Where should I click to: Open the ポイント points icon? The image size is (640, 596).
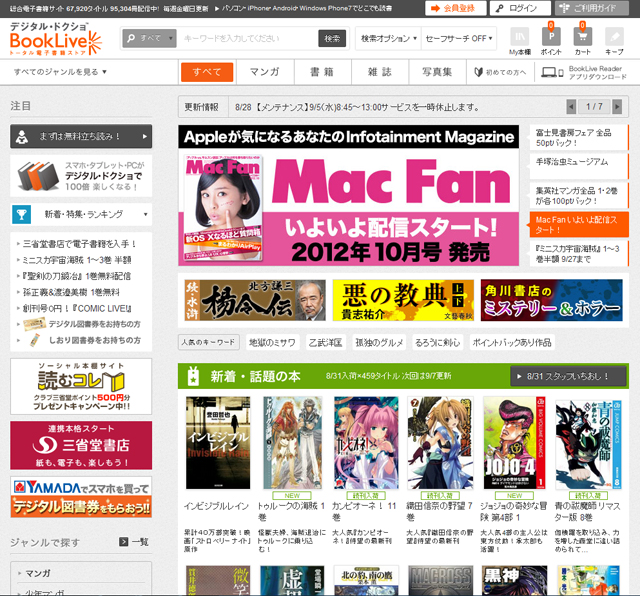coord(551,38)
